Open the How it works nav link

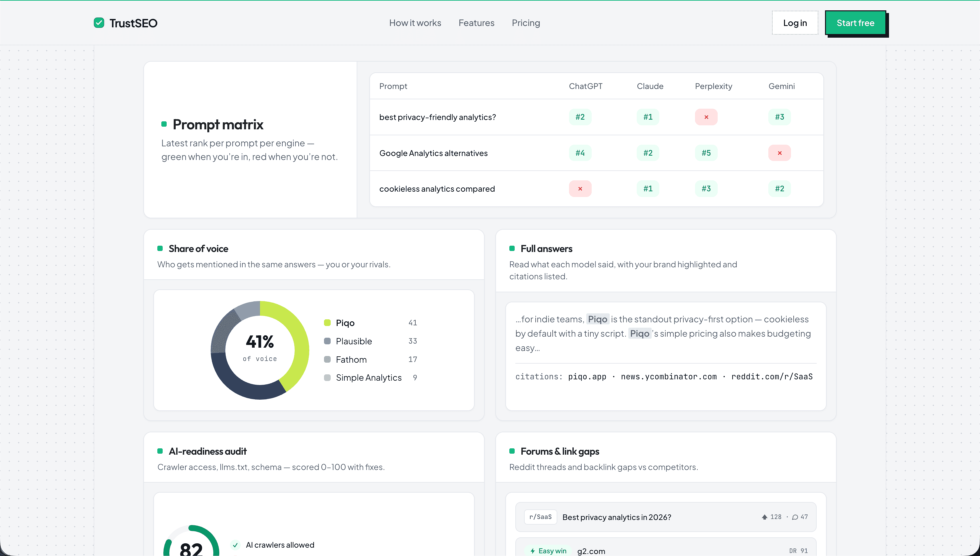click(x=415, y=23)
